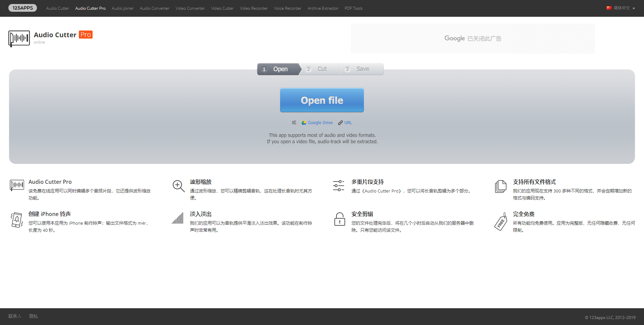This screenshot has width=644, height=325.
Task: Click the 多重片段支持 heading
Action: 368,182
